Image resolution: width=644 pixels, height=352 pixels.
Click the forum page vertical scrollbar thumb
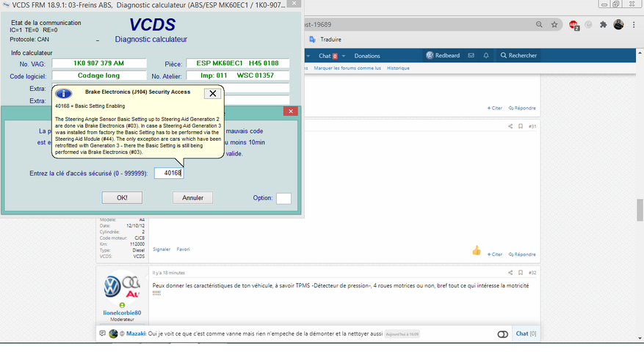[640, 210]
